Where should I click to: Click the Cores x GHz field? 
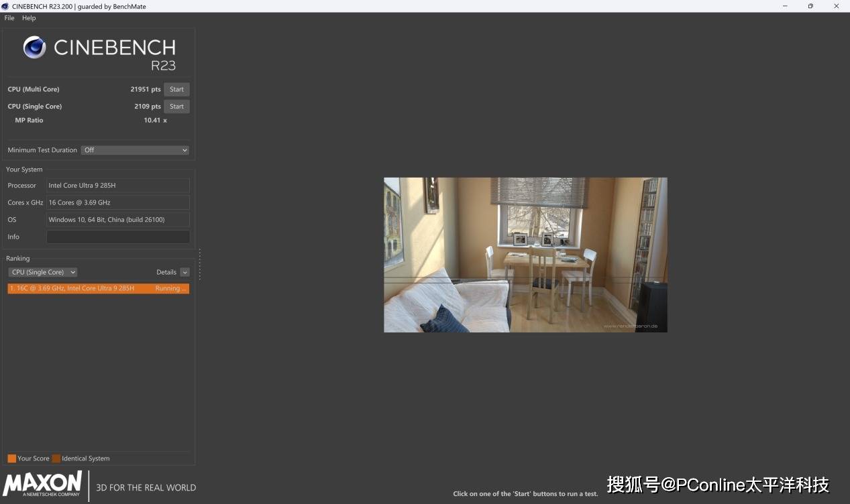[118, 202]
